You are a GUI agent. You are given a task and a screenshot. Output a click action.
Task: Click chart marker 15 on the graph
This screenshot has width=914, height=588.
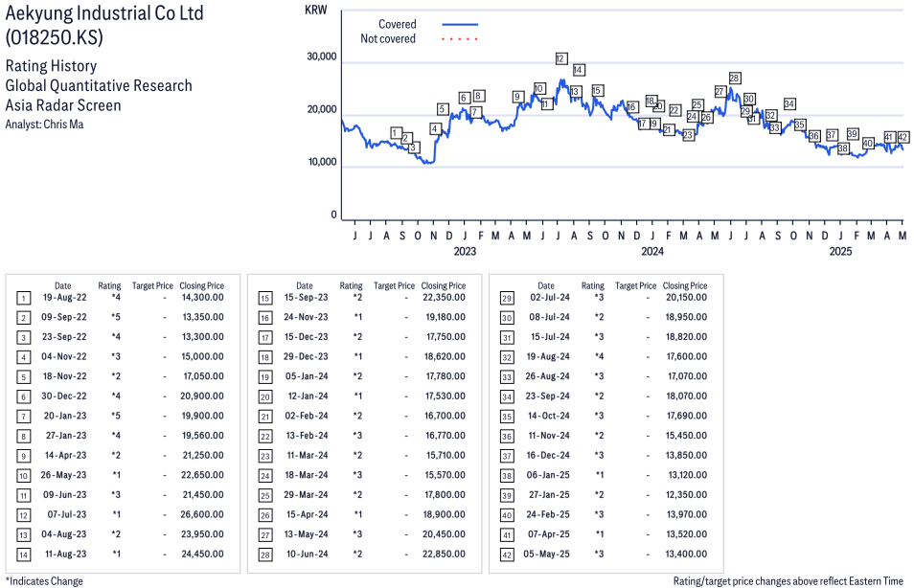tap(597, 90)
